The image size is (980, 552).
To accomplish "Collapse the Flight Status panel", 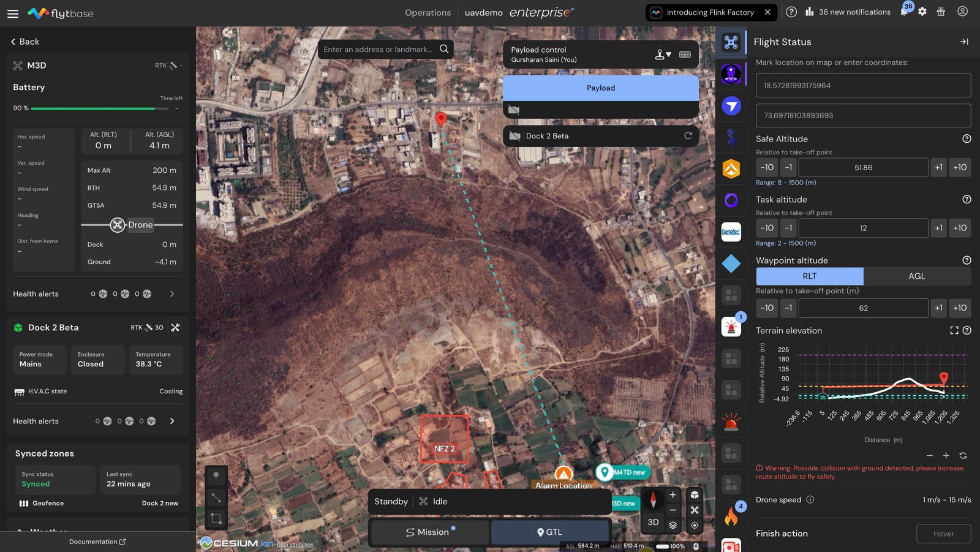I will tap(964, 42).
